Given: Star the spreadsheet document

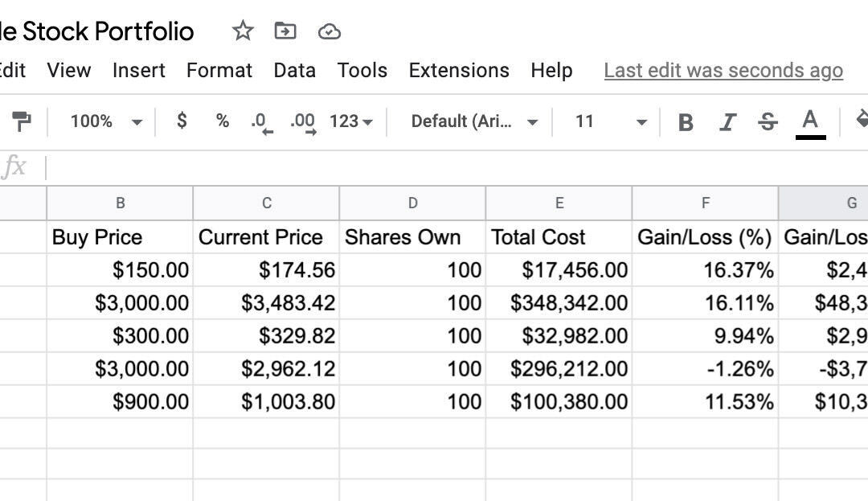Looking at the screenshot, I should pos(243,31).
